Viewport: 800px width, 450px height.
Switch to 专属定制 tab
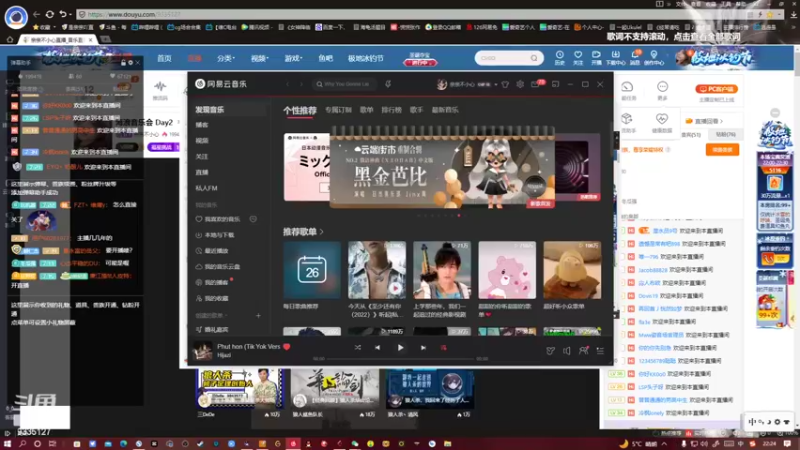(338, 110)
